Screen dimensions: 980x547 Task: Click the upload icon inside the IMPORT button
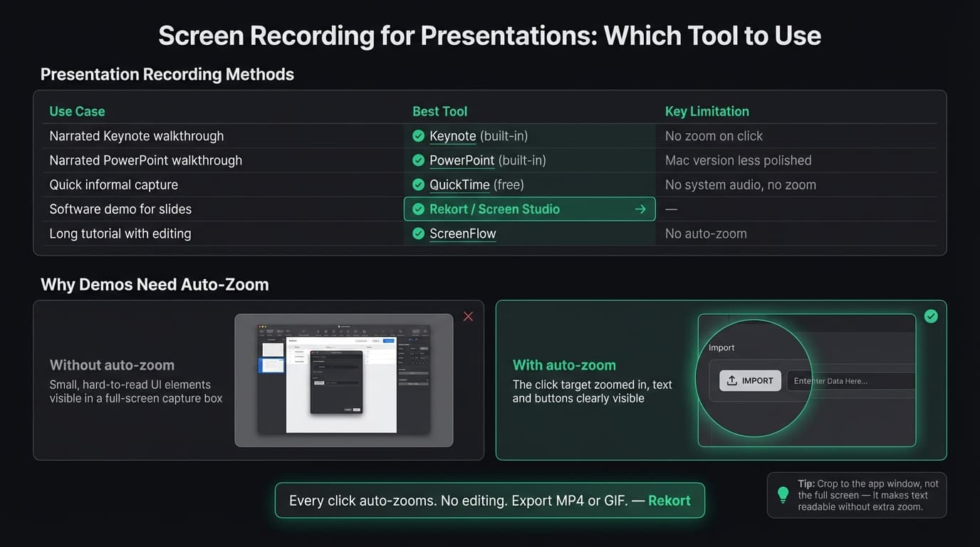(731, 380)
